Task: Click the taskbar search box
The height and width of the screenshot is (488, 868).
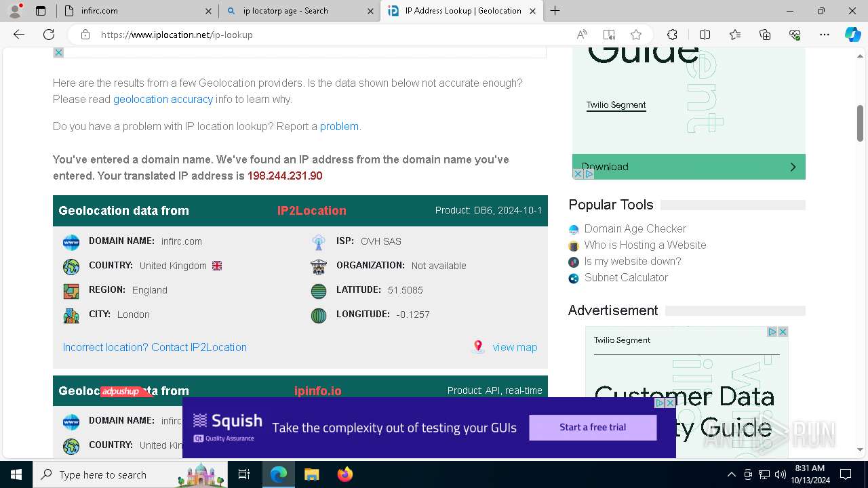Action: click(x=132, y=474)
